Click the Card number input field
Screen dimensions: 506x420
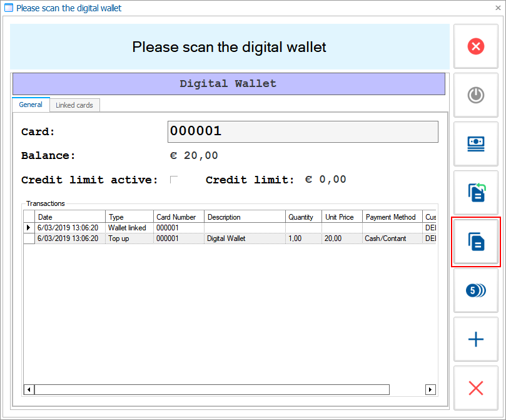(x=303, y=131)
